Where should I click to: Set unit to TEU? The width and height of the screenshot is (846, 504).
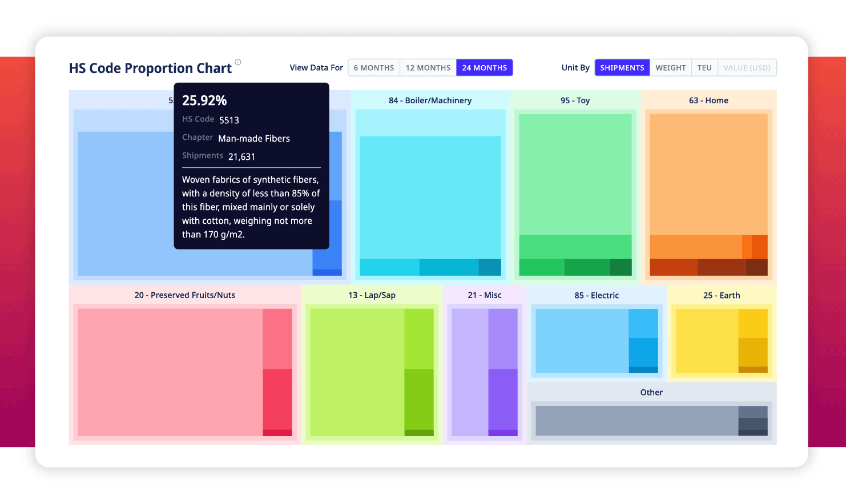tap(704, 67)
